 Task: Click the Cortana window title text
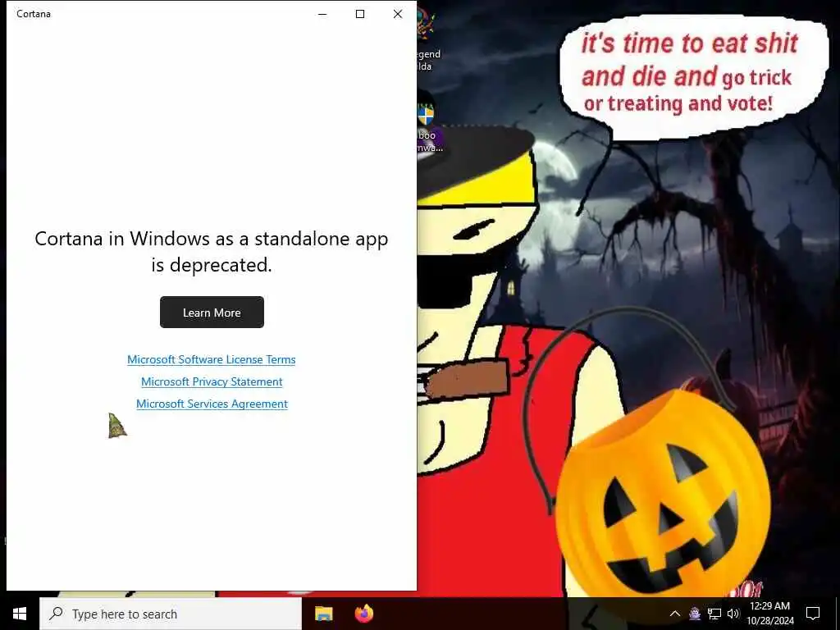click(33, 14)
